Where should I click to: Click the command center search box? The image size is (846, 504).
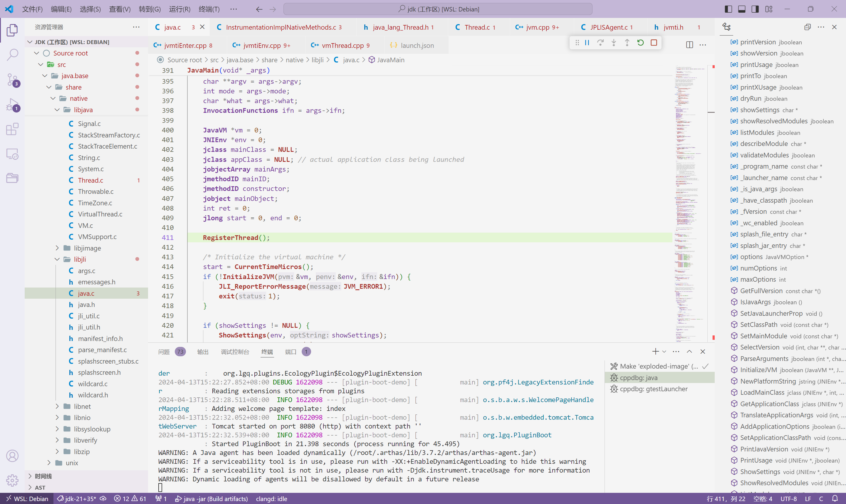click(438, 9)
